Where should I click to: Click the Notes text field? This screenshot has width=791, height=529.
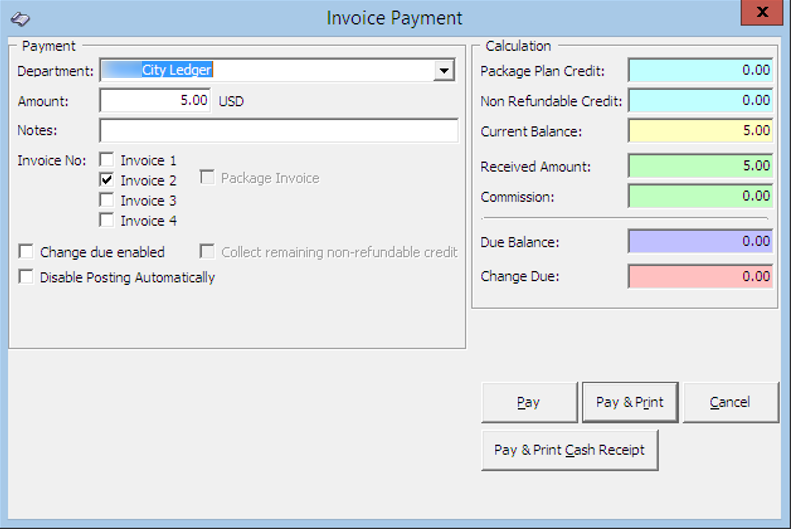coord(279,131)
